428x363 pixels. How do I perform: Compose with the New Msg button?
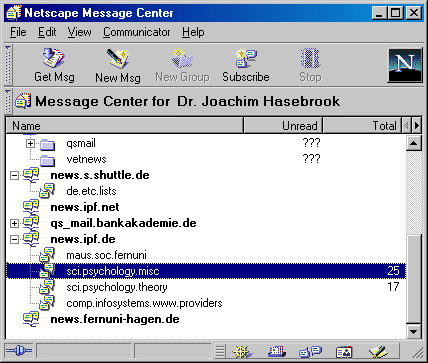click(118, 66)
